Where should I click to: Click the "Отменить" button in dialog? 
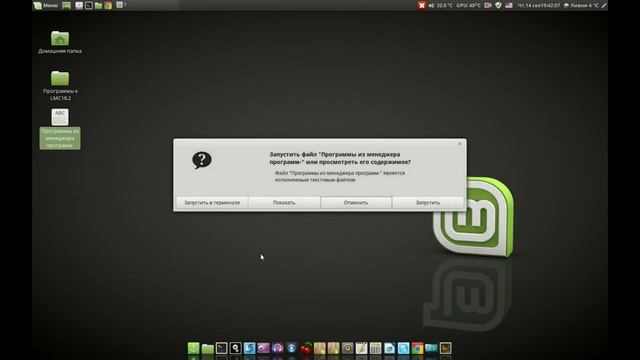pyautogui.click(x=356, y=202)
